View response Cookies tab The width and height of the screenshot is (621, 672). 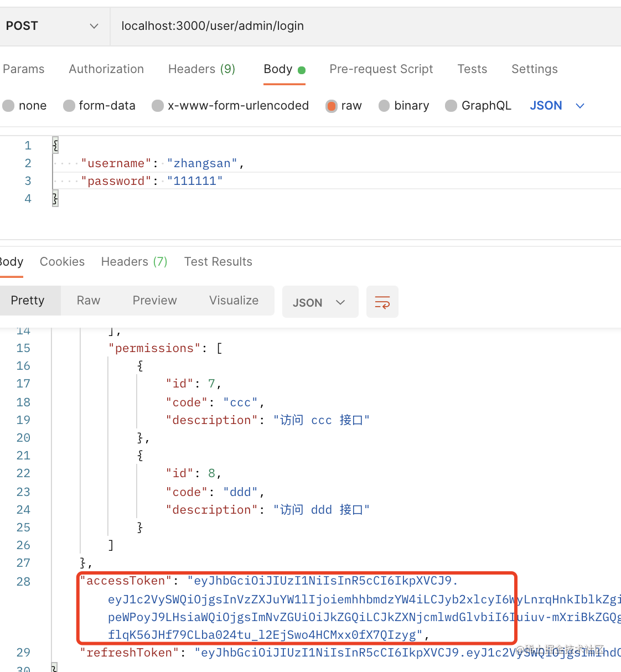click(x=62, y=262)
